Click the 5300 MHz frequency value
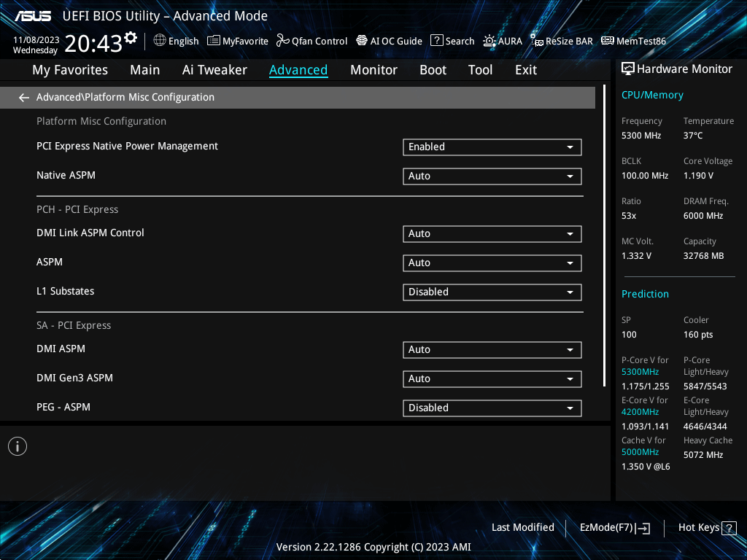Viewport: 747px width, 560px height. [x=641, y=136]
